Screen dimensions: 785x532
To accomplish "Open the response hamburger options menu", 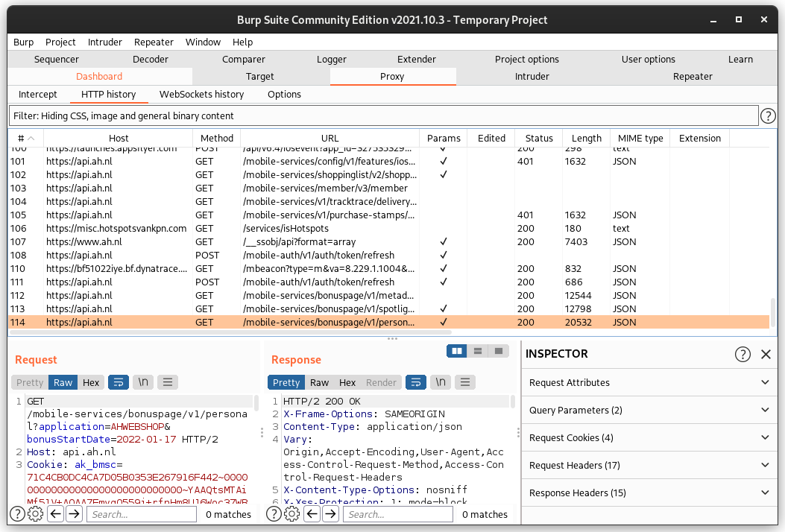I will (x=466, y=382).
